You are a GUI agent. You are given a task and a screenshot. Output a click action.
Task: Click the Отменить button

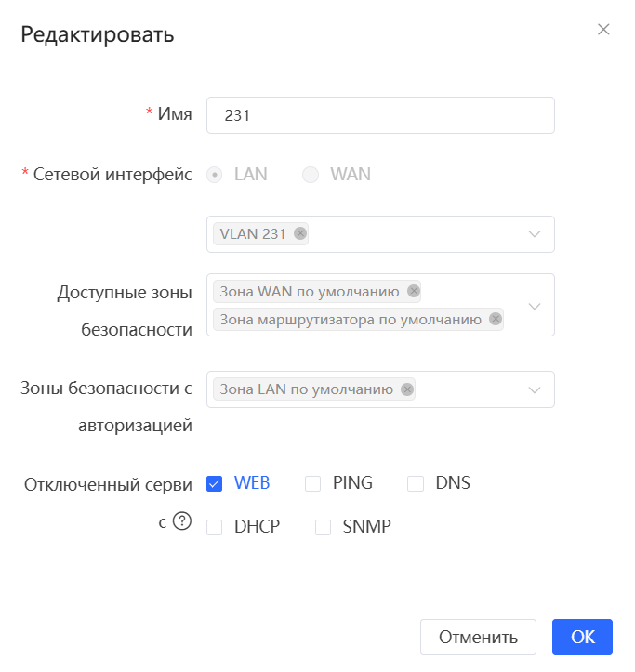click(x=478, y=637)
